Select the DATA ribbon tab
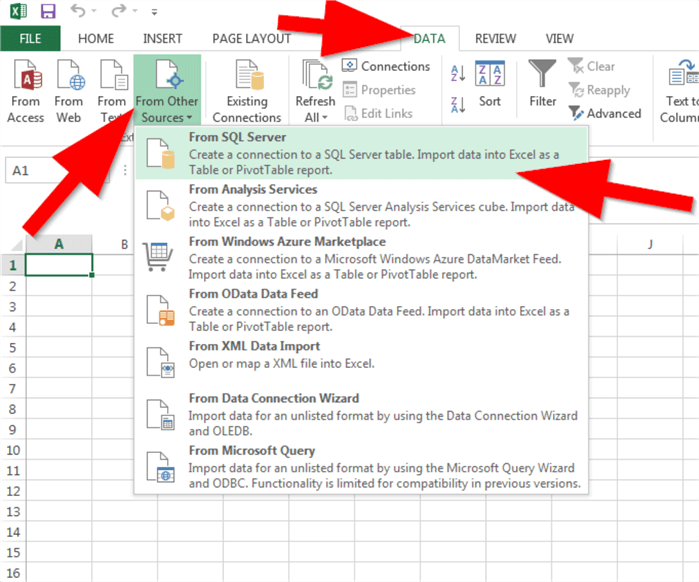This screenshot has height=582, width=699. (x=429, y=39)
